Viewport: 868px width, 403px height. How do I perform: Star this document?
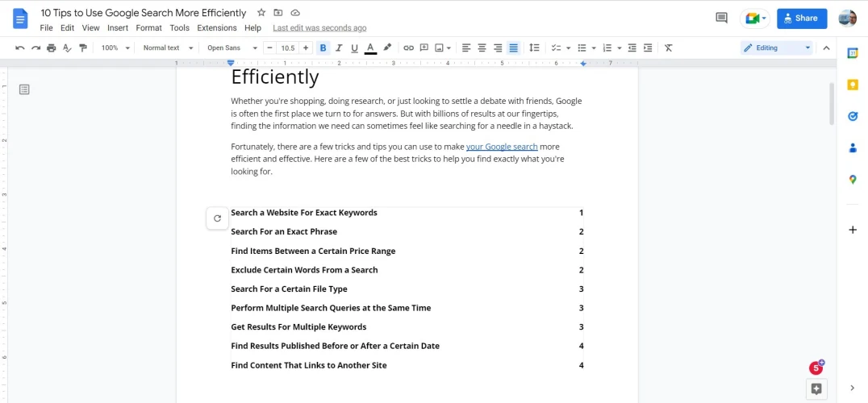click(x=261, y=13)
